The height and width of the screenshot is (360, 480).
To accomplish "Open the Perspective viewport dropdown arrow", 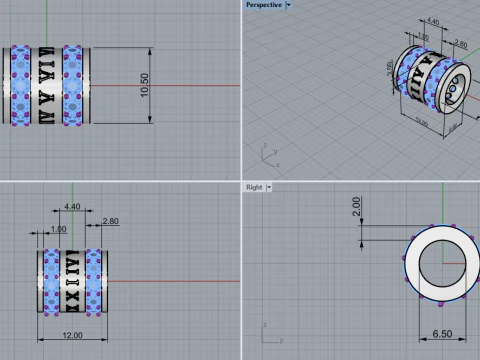I will point(288,5).
